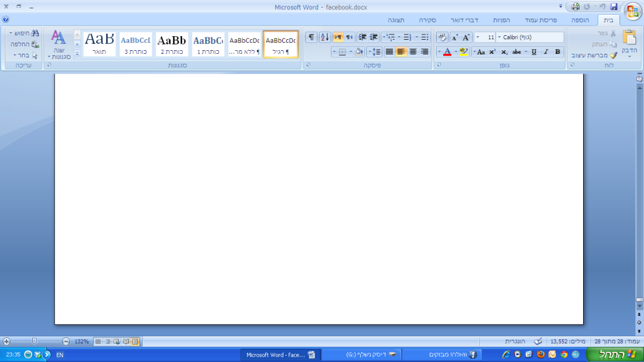Expand the styles gallery with the More arrow
The width and height of the screenshot is (644, 362).
click(77, 53)
